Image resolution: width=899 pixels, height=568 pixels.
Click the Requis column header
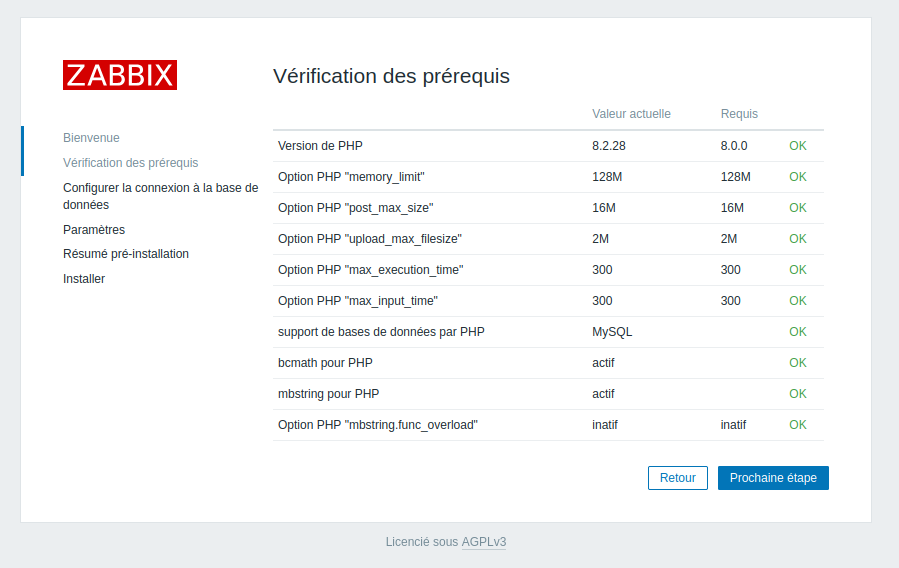(739, 114)
